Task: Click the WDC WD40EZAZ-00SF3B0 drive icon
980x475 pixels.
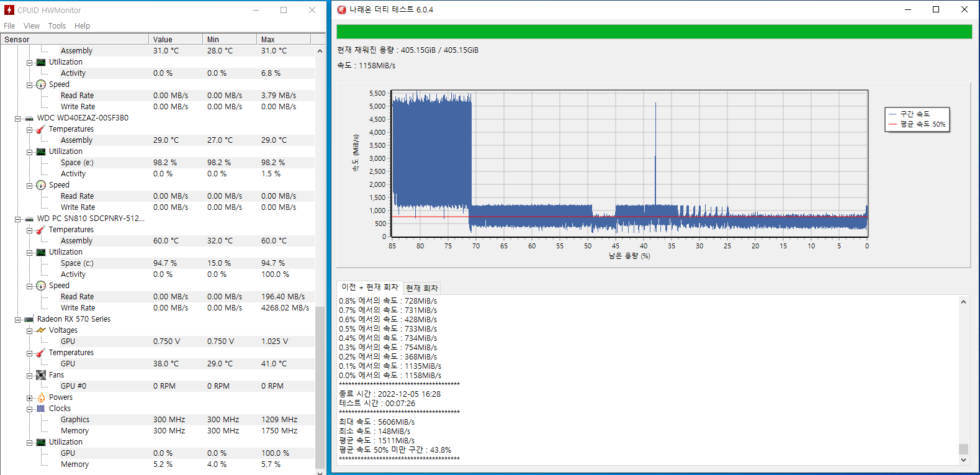Action: click(29, 118)
